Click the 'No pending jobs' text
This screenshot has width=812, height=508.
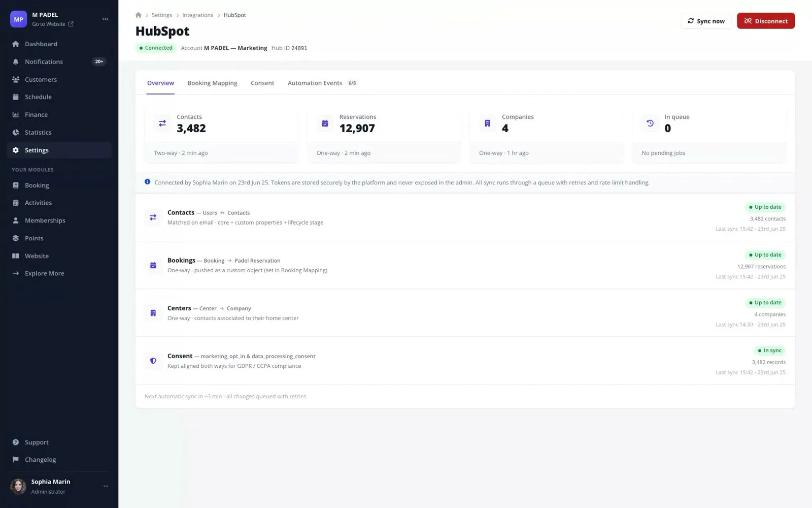(x=663, y=153)
